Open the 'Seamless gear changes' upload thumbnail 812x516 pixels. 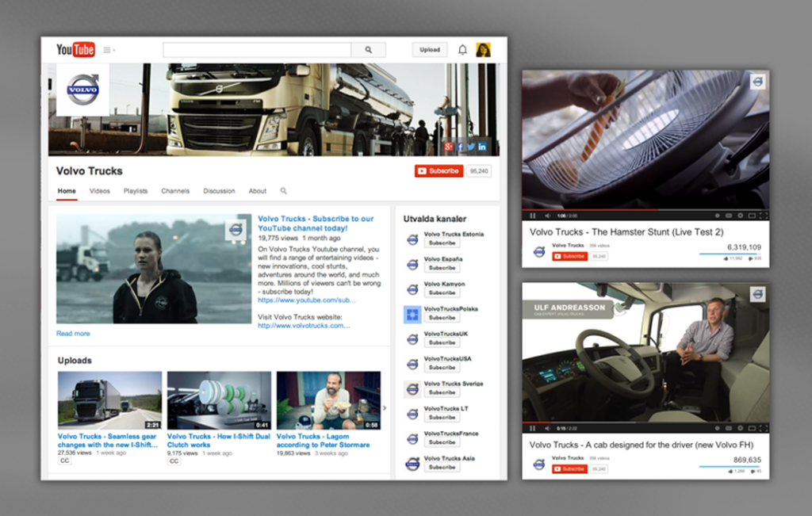pyautogui.click(x=109, y=400)
